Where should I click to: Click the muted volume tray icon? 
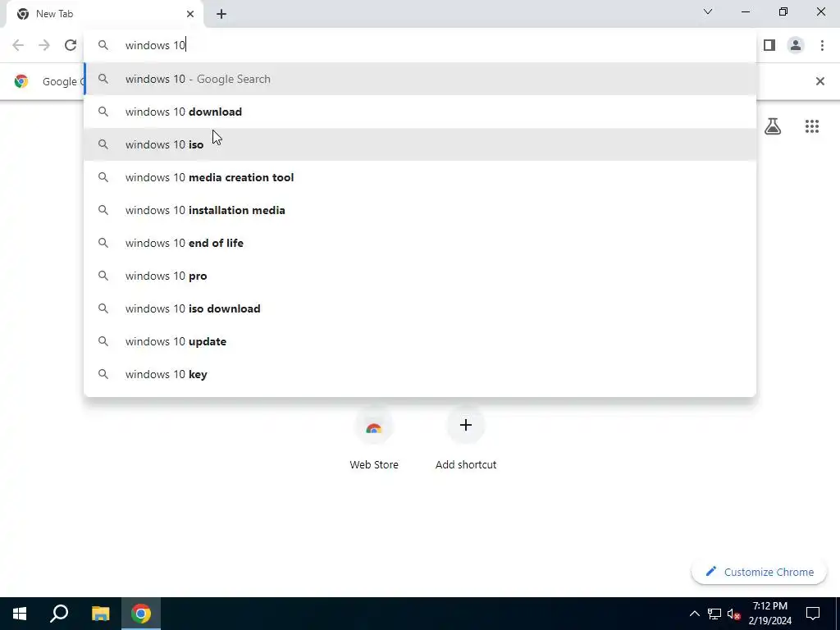click(x=734, y=614)
